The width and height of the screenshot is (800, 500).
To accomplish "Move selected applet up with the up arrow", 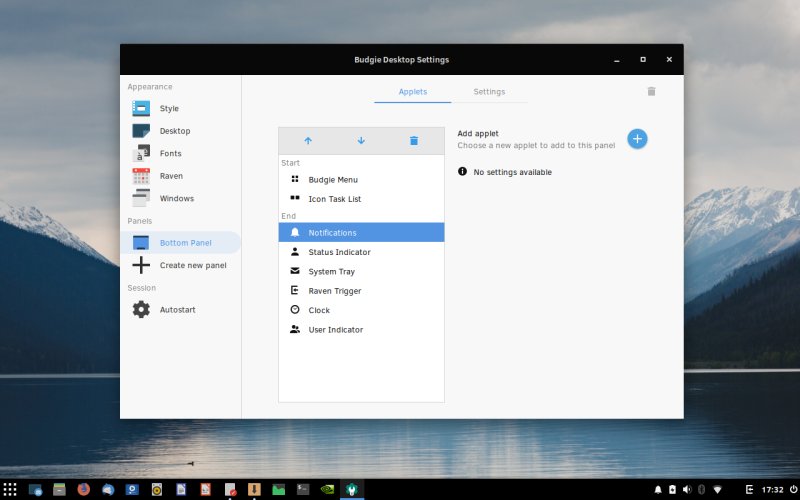I will [x=308, y=141].
